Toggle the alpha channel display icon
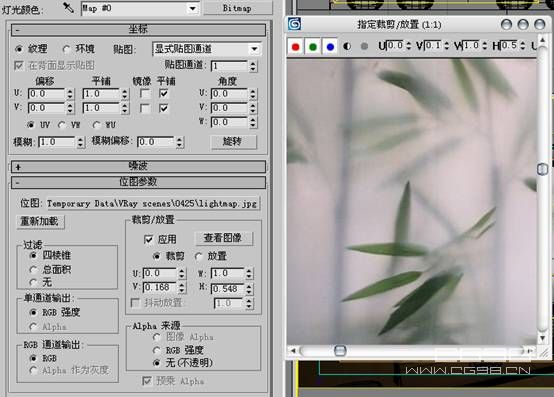This screenshot has width=554, height=397. click(x=347, y=46)
